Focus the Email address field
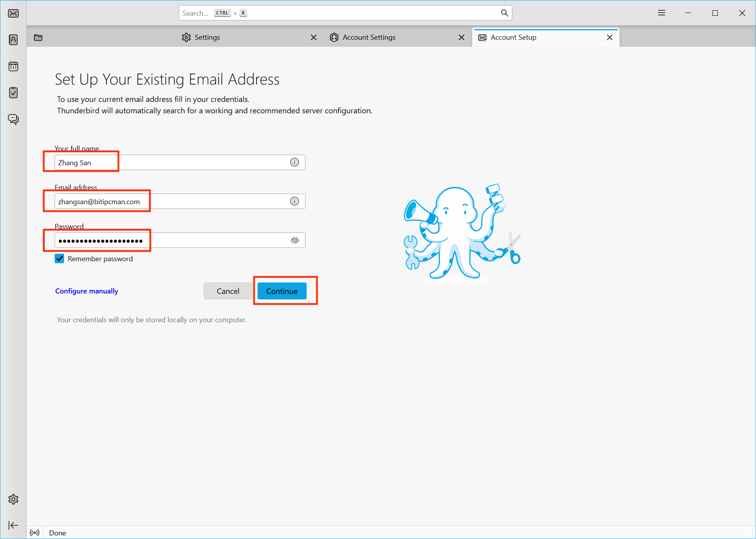 [180, 201]
